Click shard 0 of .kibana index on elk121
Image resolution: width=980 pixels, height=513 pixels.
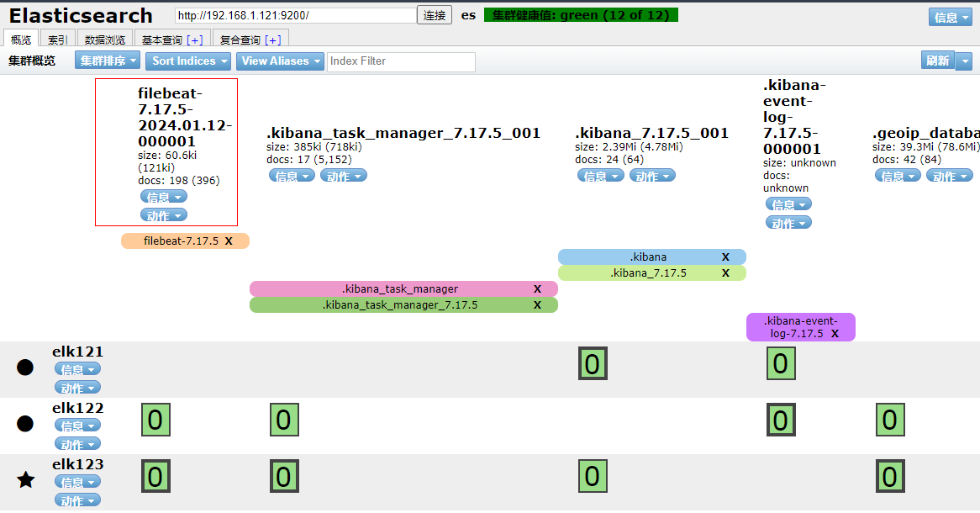coord(593,363)
